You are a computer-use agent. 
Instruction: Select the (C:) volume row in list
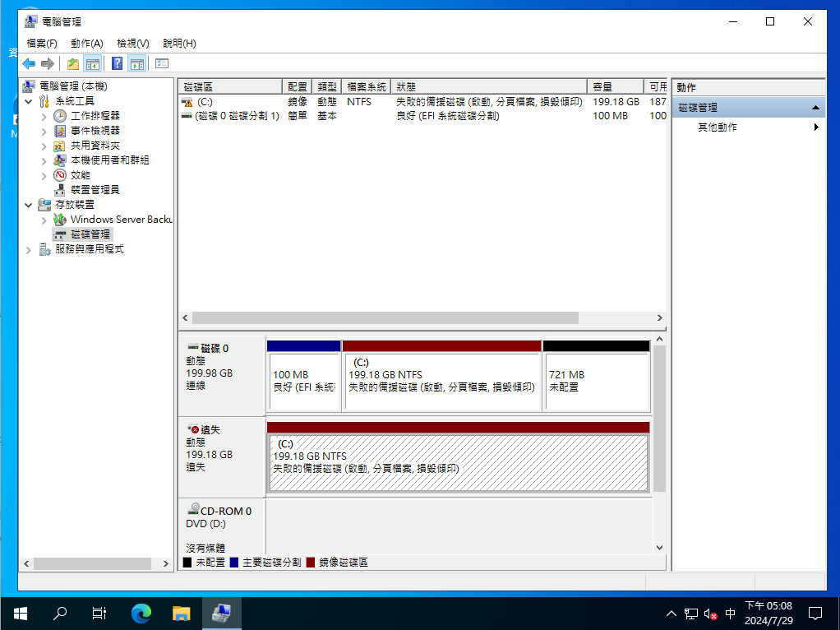point(422,102)
